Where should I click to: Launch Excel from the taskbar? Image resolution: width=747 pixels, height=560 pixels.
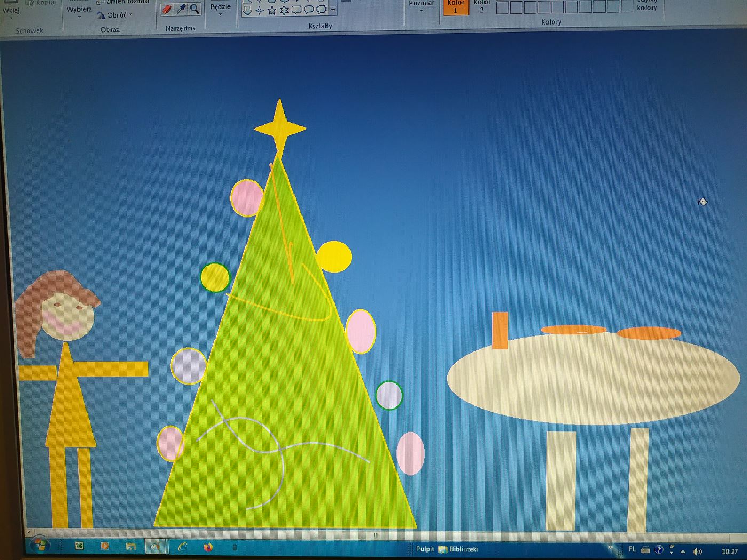pos(80,546)
